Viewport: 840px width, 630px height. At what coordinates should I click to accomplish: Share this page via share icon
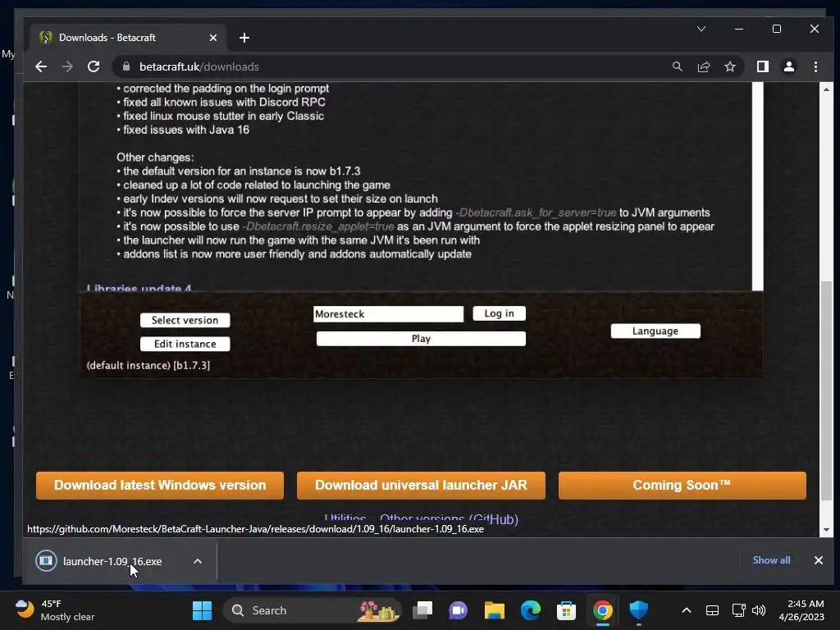click(x=703, y=66)
